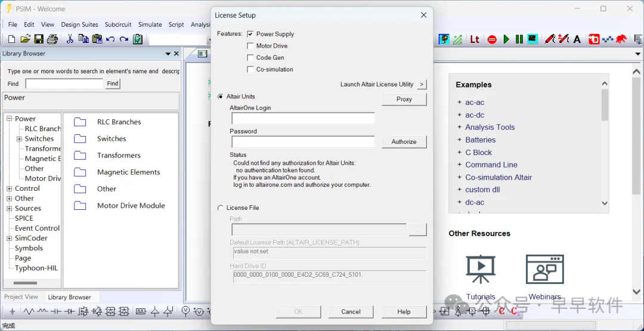Open the Library Browser panel dropdown arrow
The width and height of the screenshot is (644, 331).
[168, 54]
